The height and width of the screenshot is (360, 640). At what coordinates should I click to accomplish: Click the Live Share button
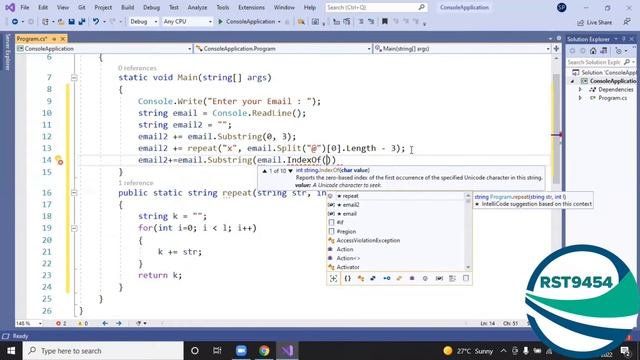click(594, 22)
